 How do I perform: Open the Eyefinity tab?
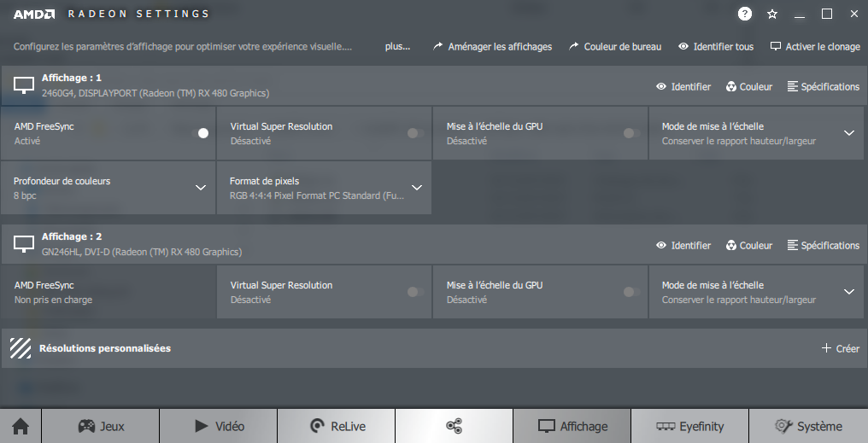pyautogui.click(x=689, y=426)
